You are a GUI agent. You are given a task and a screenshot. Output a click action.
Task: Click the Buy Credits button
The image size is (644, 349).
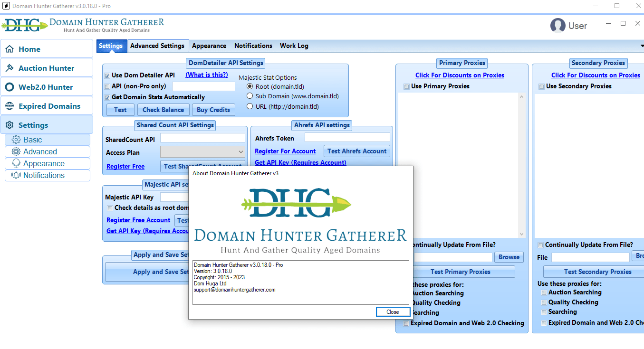(213, 110)
